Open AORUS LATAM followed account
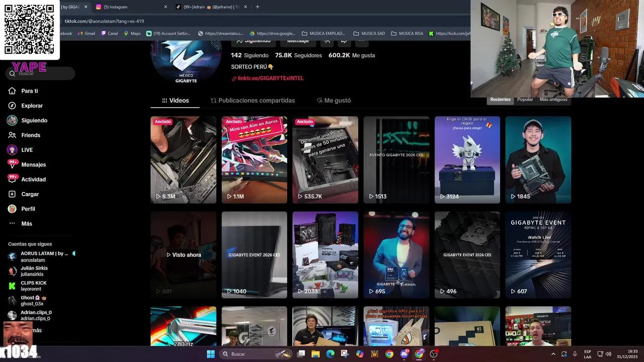 (41, 256)
